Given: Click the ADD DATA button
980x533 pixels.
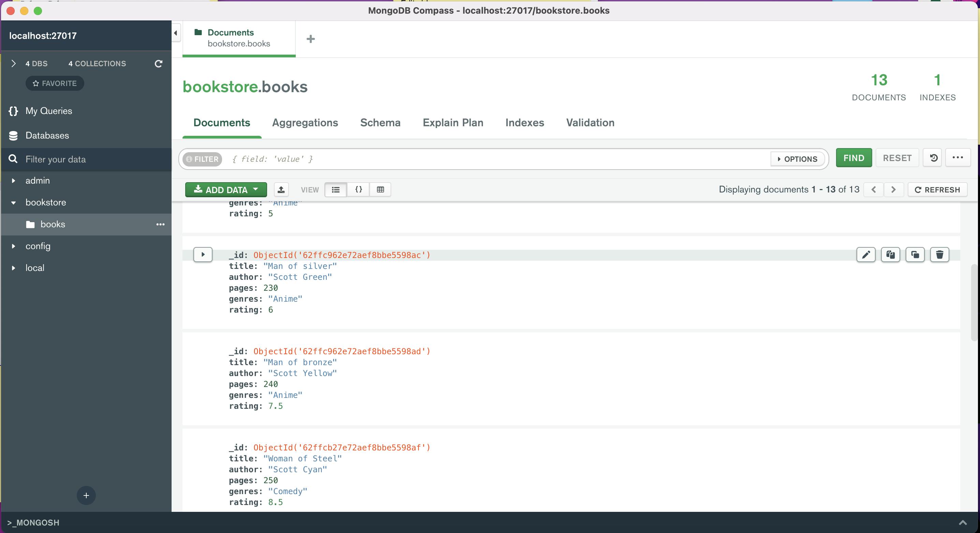Looking at the screenshot, I should pyautogui.click(x=226, y=189).
